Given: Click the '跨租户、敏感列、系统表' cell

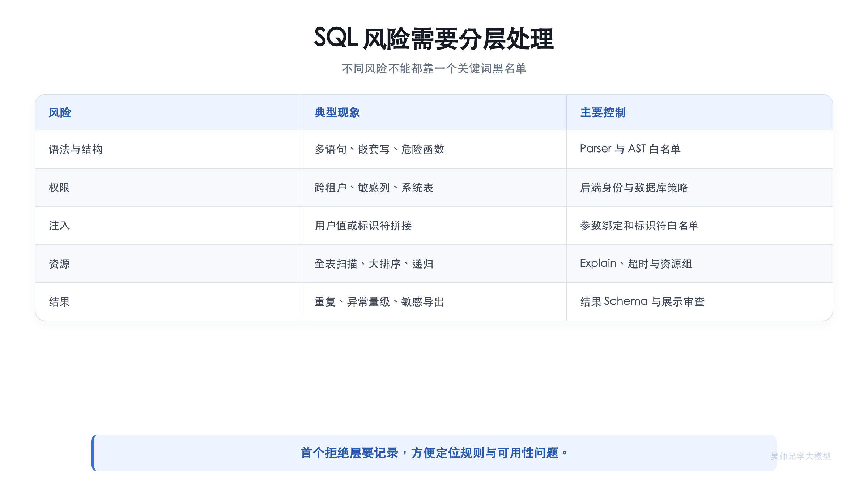Looking at the screenshot, I should tap(433, 188).
